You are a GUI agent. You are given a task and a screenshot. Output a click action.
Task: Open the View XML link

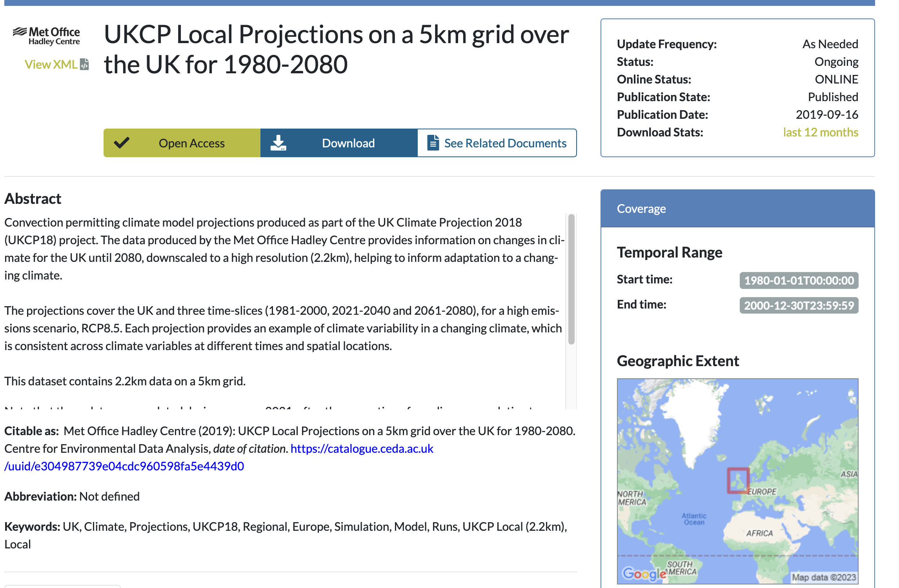(51, 64)
